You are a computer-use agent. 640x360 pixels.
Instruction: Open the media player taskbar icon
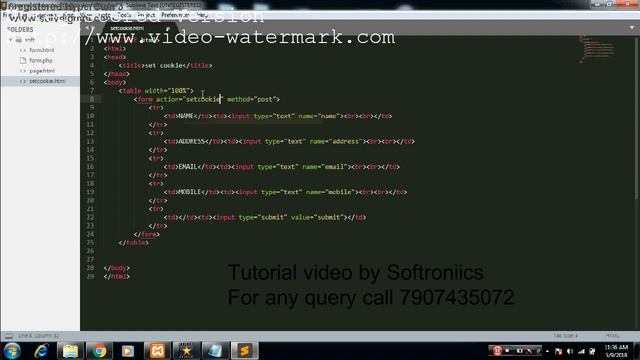coord(128,351)
